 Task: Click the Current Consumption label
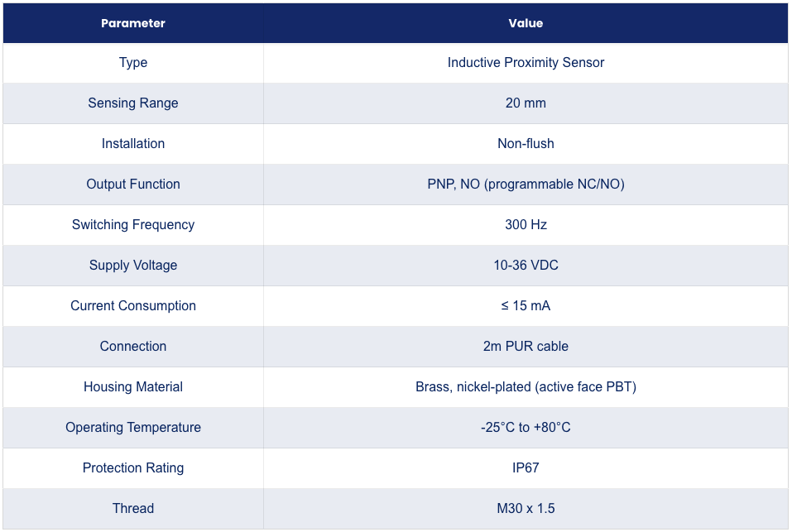[133, 306]
